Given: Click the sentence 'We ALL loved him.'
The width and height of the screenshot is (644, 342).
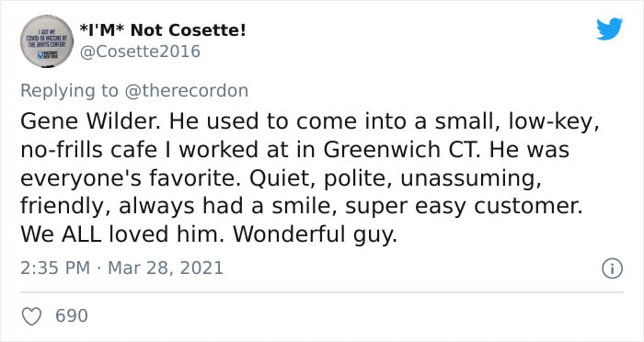Looking at the screenshot, I should [x=122, y=234].
